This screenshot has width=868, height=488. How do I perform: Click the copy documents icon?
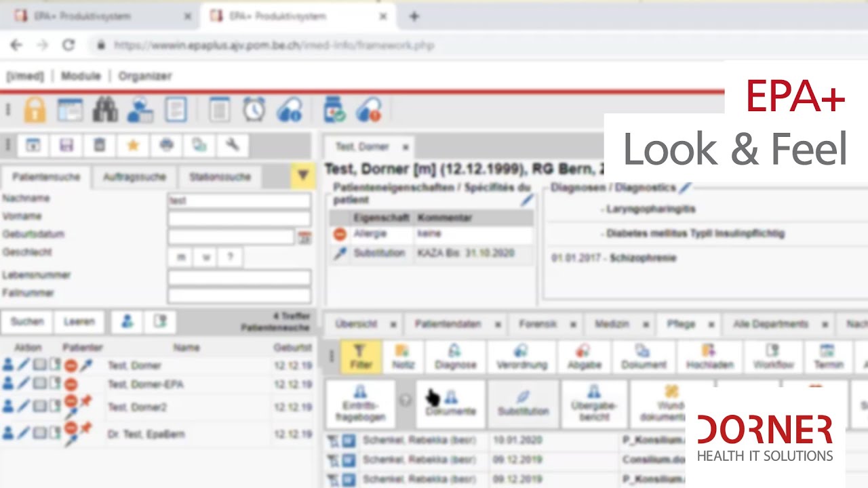coord(199,145)
